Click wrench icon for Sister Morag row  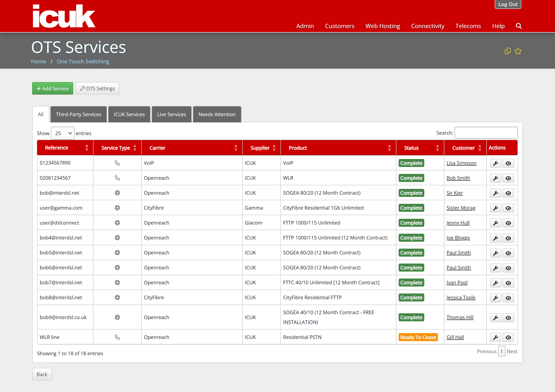(x=495, y=208)
